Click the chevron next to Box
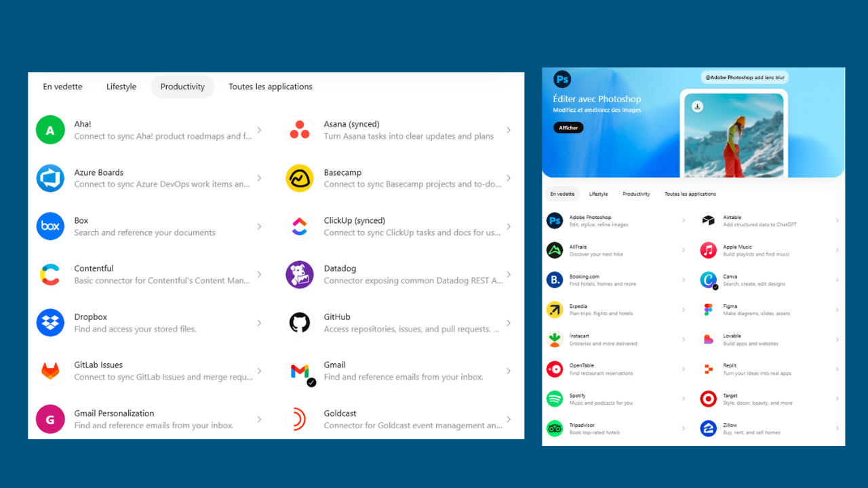This screenshot has height=488, width=868. click(259, 226)
